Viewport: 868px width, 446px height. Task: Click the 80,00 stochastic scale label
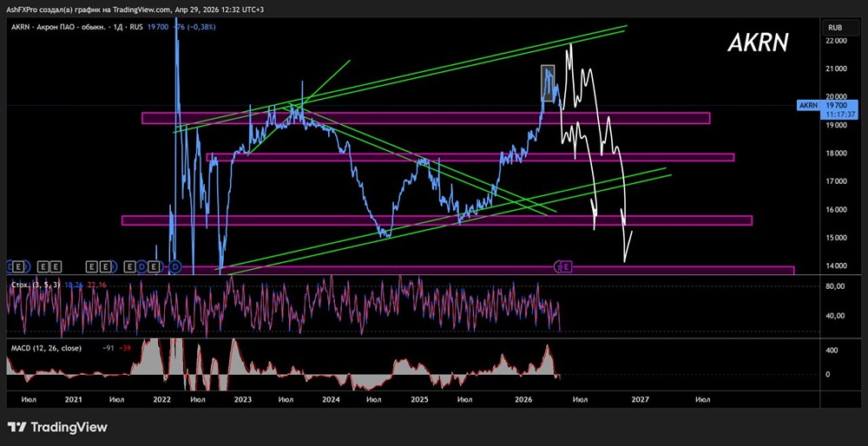click(x=834, y=286)
